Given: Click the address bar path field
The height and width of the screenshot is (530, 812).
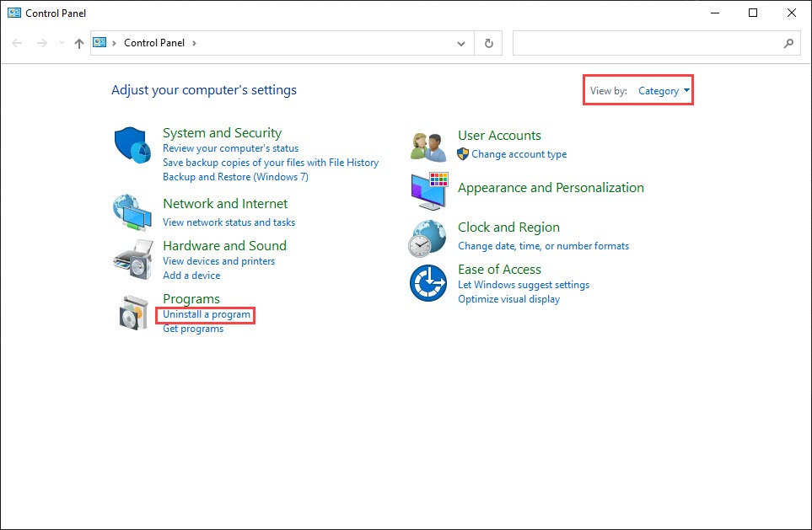Looking at the screenshot, I should point(282,44).
